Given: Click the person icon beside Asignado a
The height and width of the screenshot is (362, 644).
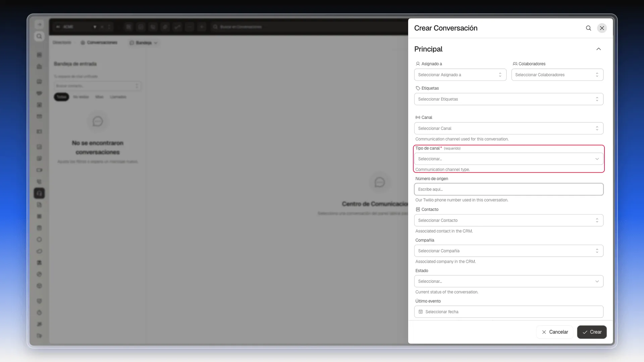Looking at the screenshot, I should pyautogui.click(x=418, y=64).
